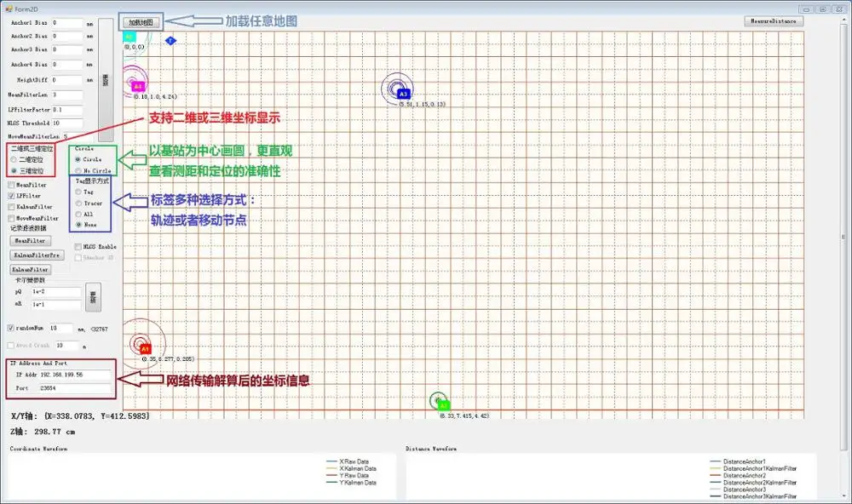Click the A3 anchor coordinate label
The height and width of the screenshot is (504, 852).
tap(423, 104)
